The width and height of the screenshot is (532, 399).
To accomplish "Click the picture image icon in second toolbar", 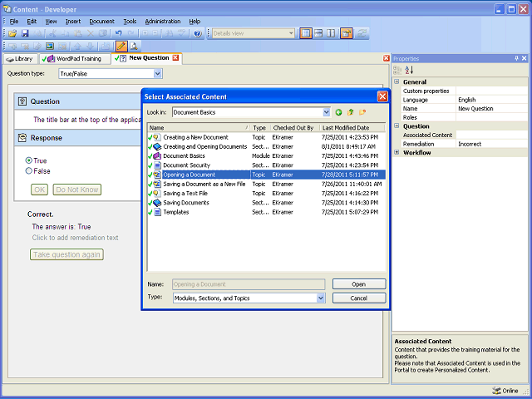I will pos(50,46).
